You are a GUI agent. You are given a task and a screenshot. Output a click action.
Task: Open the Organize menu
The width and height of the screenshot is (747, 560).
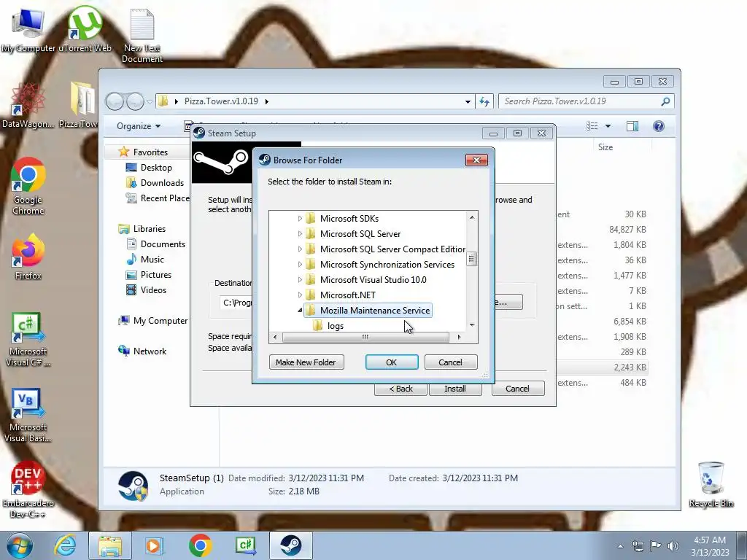[139, 126]
